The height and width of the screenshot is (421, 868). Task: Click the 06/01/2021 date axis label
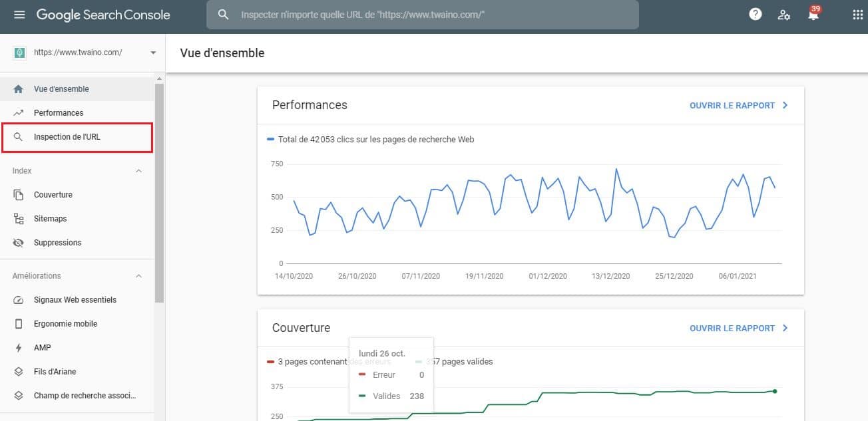tap(738, 276)
